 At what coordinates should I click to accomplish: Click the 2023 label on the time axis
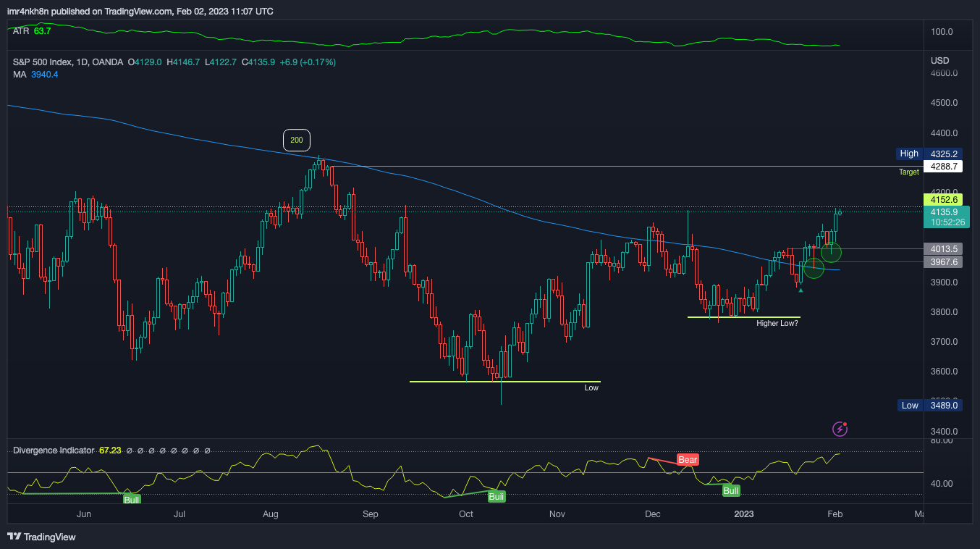click(744, 514)
